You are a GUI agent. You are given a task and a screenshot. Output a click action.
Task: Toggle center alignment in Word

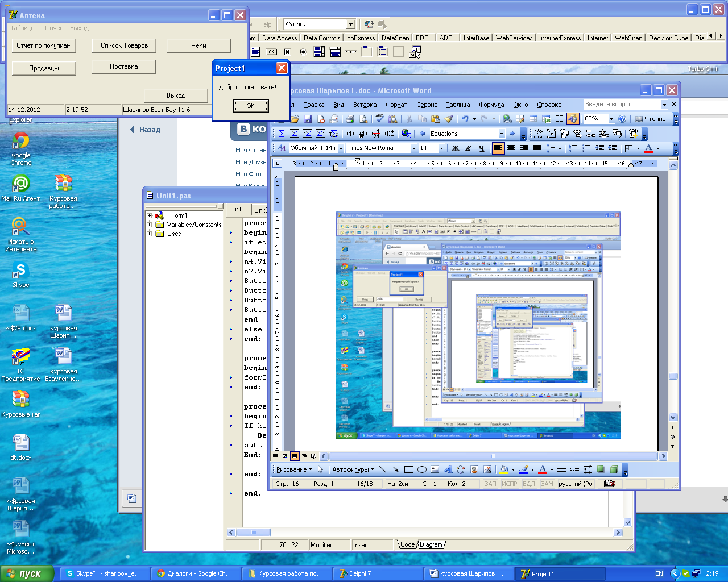tap(511, 148)
